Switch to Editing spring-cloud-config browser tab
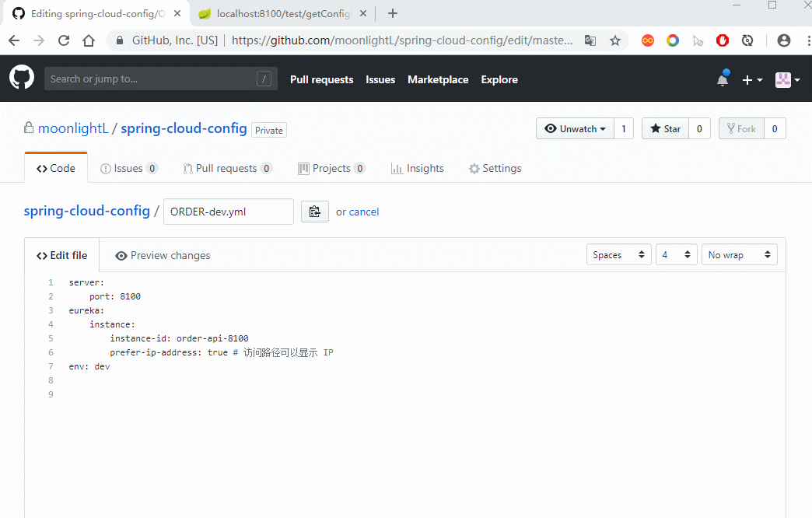 pos(96,13)
